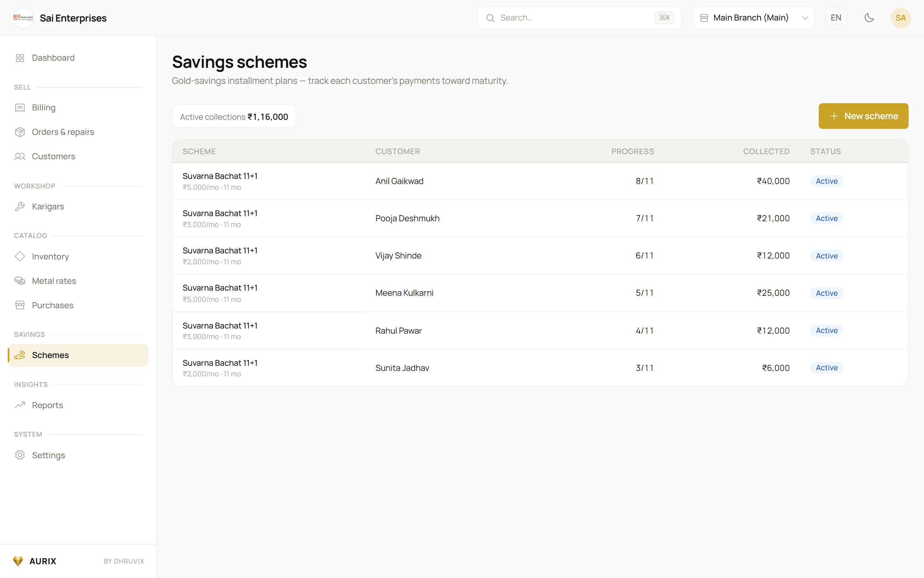
Task: Click the search magnifier icon
Action: pos(490,18)
